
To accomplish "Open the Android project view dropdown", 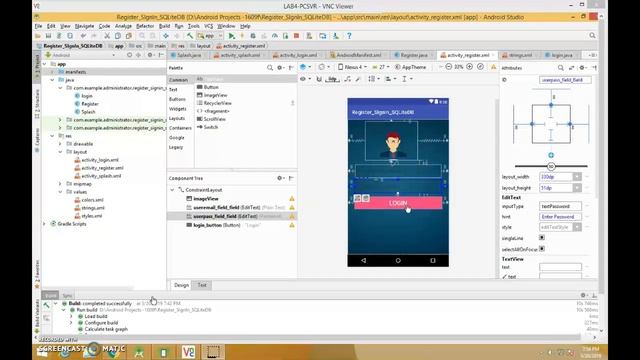I will tap(80, 55).
